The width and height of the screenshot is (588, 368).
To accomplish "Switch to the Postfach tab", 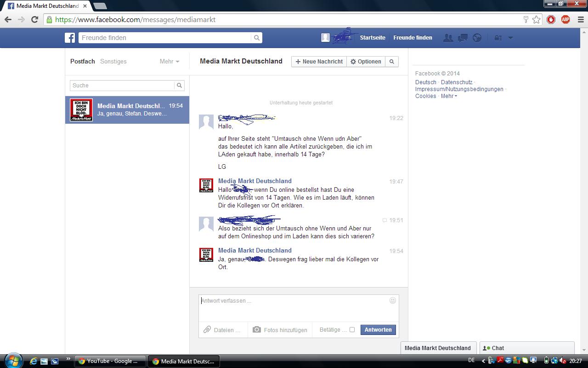I will click(x=83, y=61).
